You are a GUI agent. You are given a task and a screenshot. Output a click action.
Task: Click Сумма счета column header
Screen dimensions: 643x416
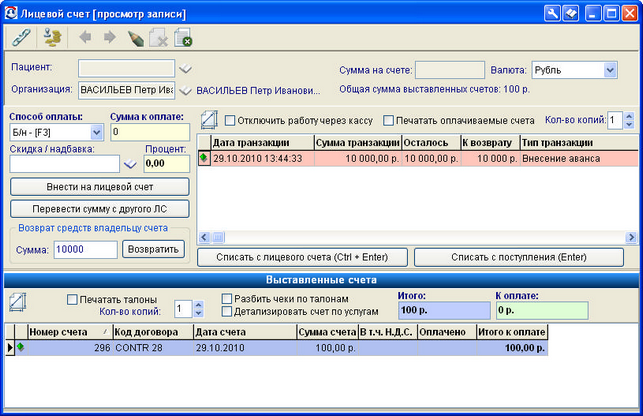coord(327,332)
